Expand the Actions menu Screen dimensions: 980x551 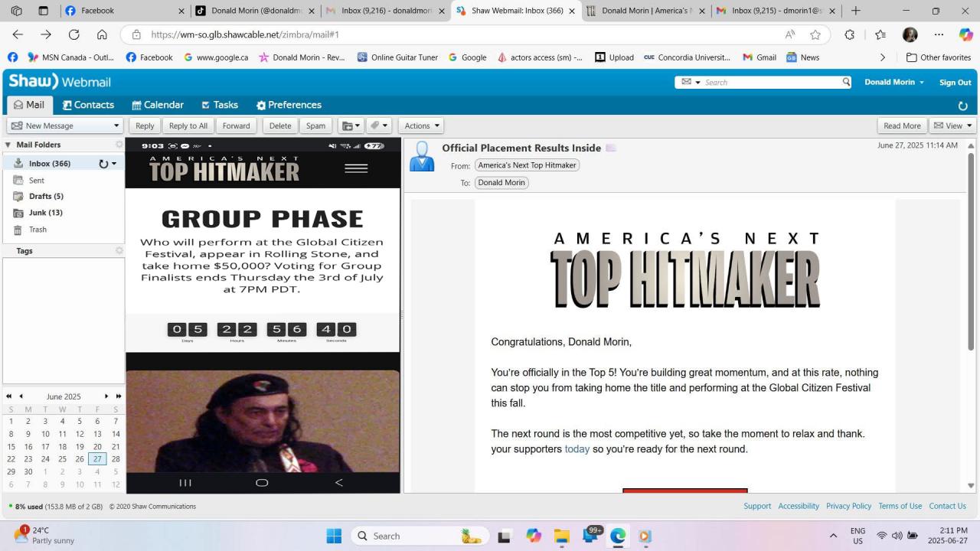(421, 126)
